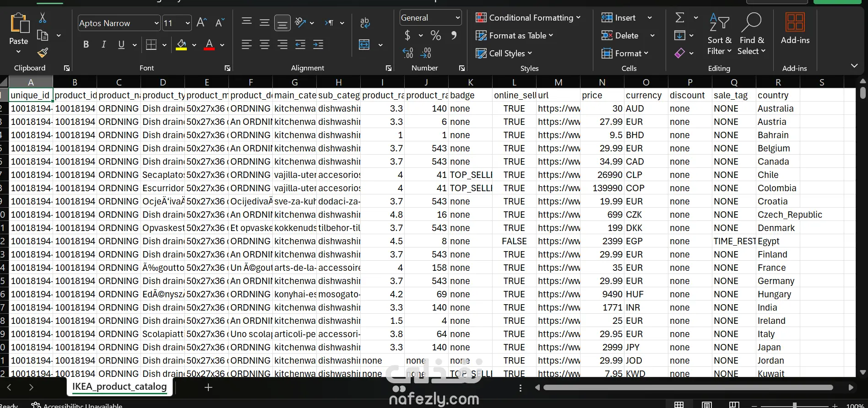The height and width of the screenshot is (408, 868).
Task: Apply cell borders icon
Action: [x=151, y=44]
